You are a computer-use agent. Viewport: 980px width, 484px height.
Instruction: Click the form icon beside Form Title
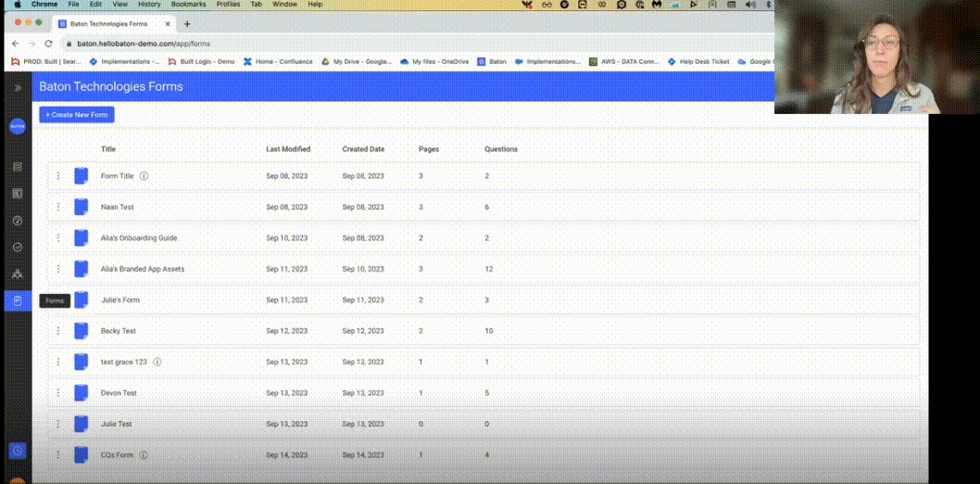tap(81, 176)
